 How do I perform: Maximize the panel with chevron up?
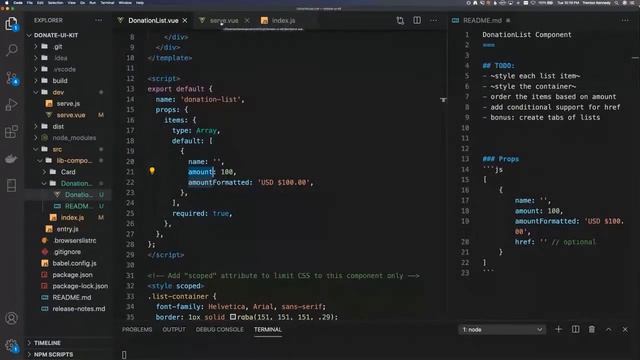608,329
